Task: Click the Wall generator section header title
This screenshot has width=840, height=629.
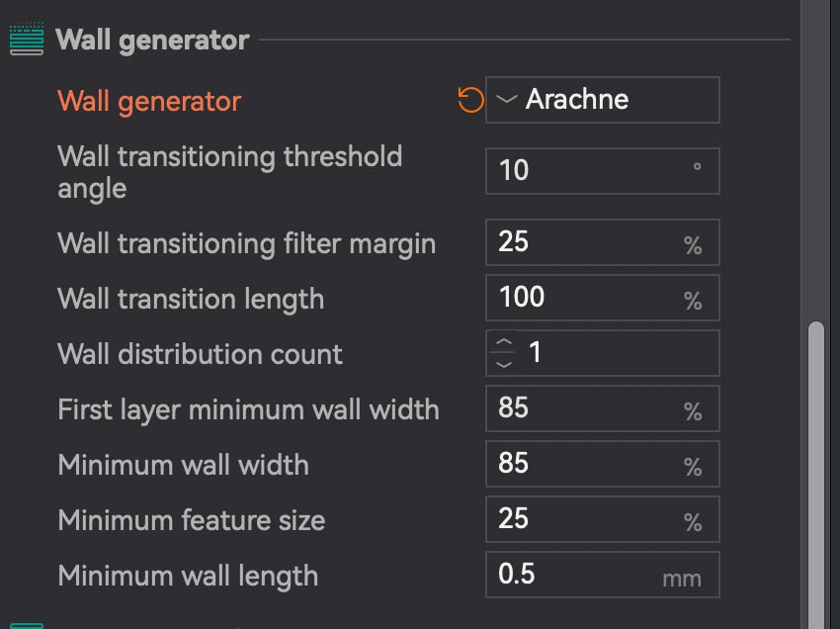Action: point(152,41)
